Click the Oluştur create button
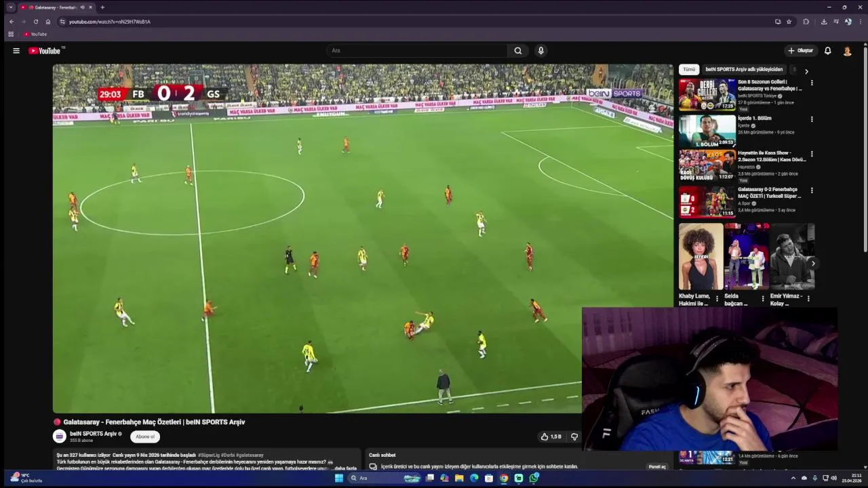Viewport: 868px width, 488px height. pos(800,51)
